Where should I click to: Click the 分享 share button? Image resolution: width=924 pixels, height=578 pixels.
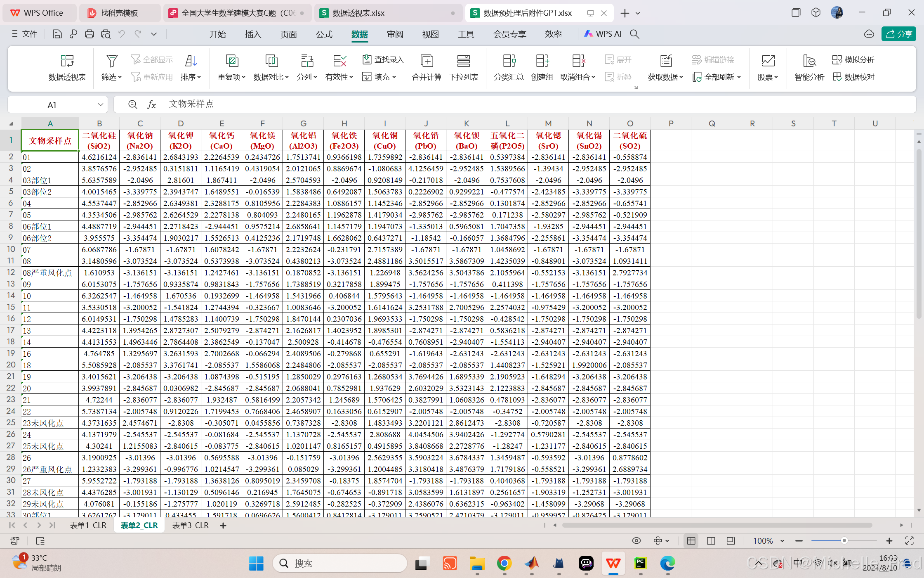click(x=898, y=34)
